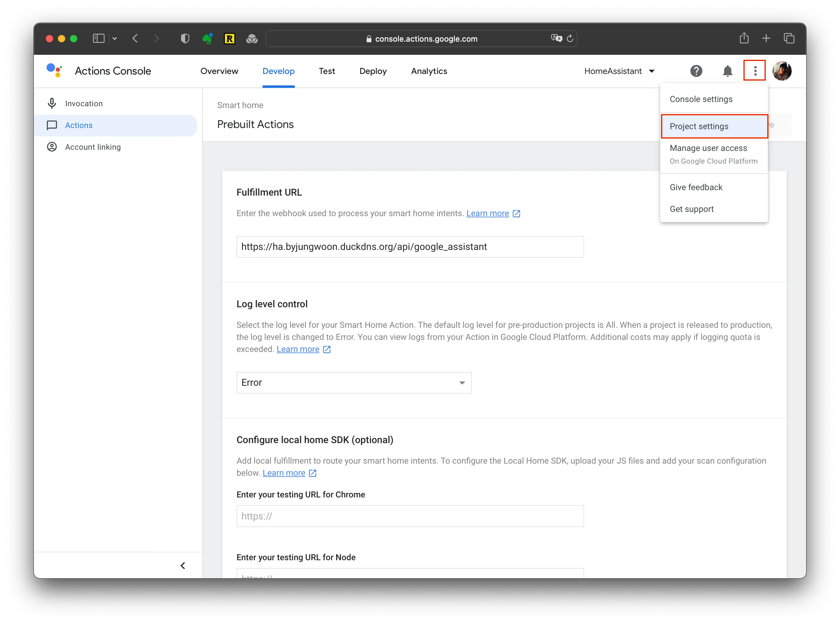This screenshot has width=840, height=623.
Task: Switch to the Test tab
Action: [326, 71]
